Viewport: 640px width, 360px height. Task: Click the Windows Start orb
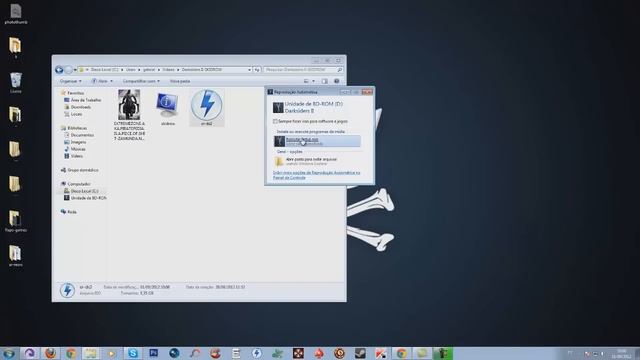click(x=9, y=353)
